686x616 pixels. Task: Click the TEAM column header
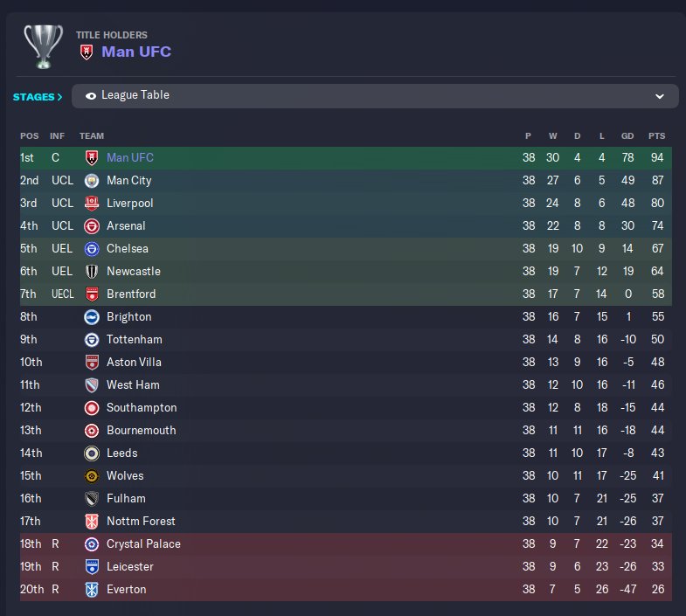(x=92, y=136)
